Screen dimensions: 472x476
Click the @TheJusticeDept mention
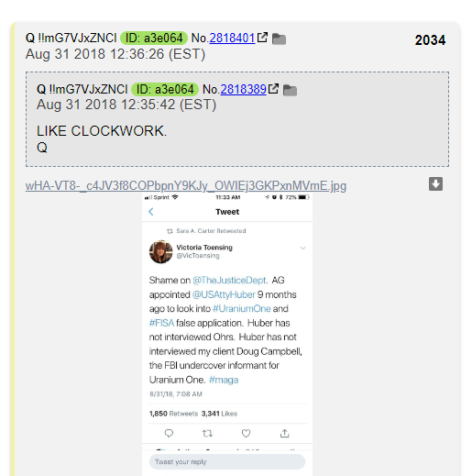229,281
